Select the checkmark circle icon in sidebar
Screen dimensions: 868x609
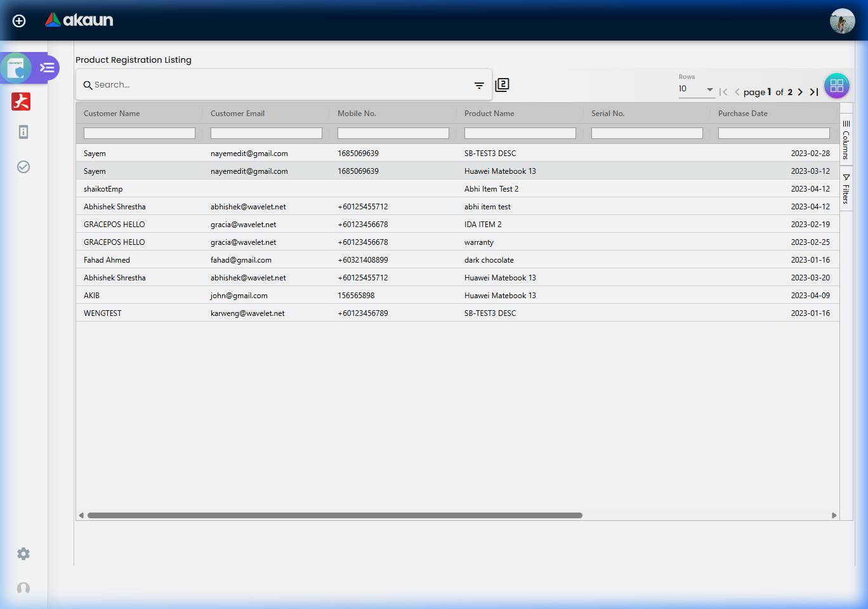click(23, 167)
